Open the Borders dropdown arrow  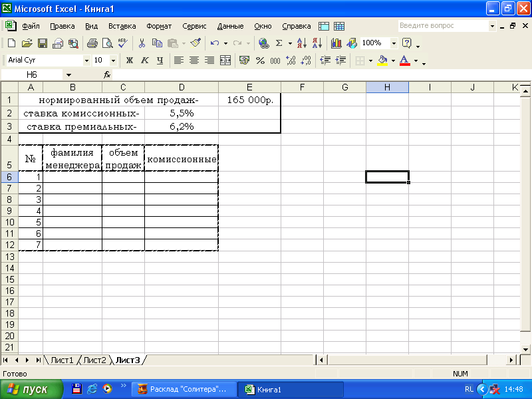(370, 61)
